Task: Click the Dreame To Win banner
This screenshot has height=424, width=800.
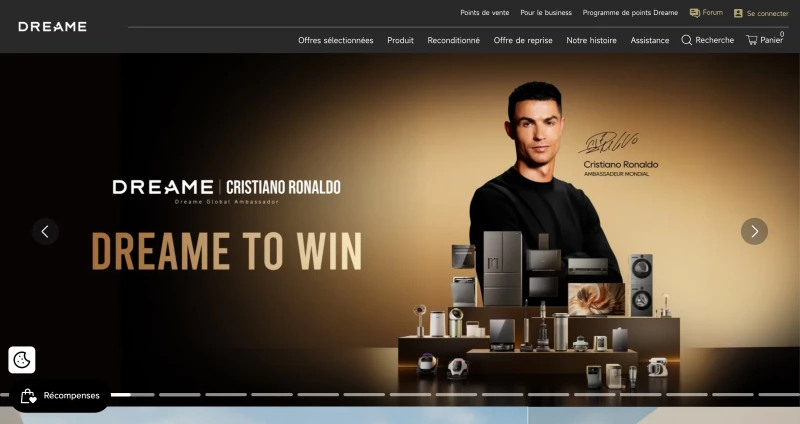Action: coord(400,230)
